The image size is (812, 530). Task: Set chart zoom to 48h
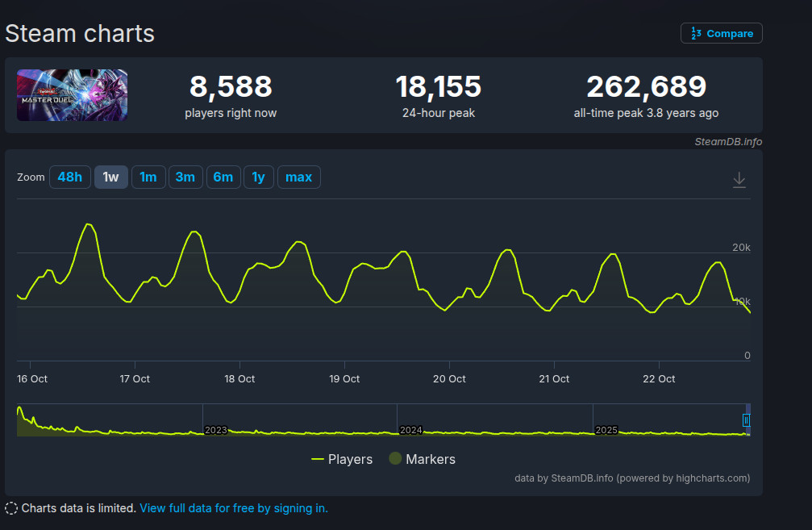70,177
